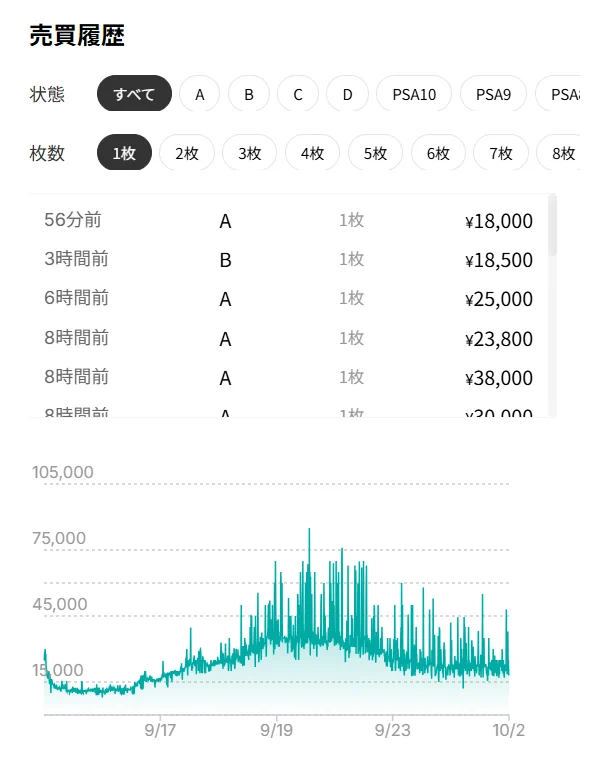Filter trade history by condition C
Image resolution: width=596 pixels, height=761 pixels.
point(298,93)
